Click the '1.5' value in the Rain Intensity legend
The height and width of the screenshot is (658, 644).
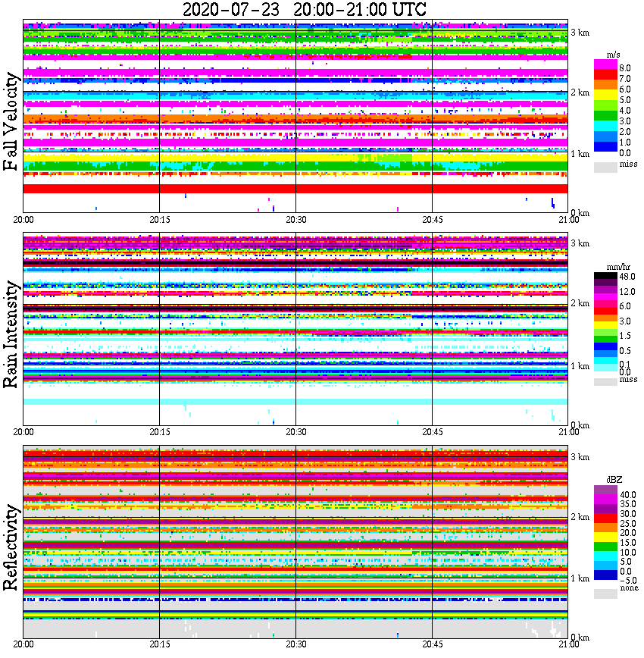(625, 335)
